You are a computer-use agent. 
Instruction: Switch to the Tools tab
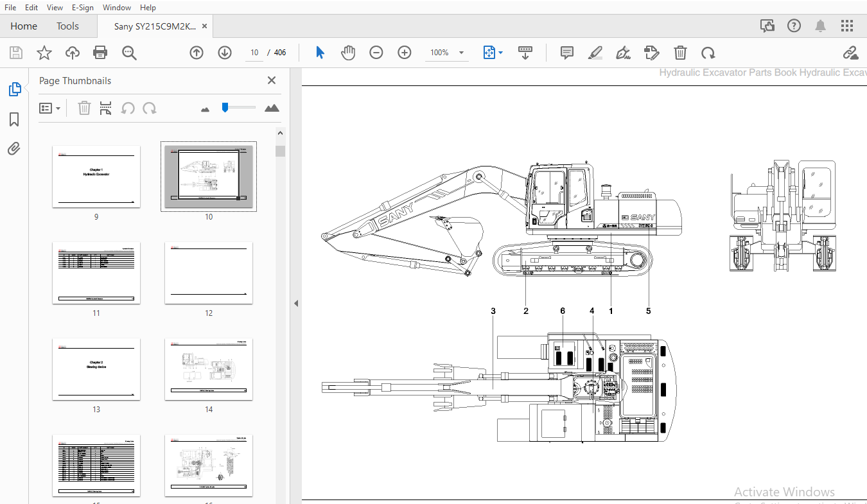pos(67,26)
